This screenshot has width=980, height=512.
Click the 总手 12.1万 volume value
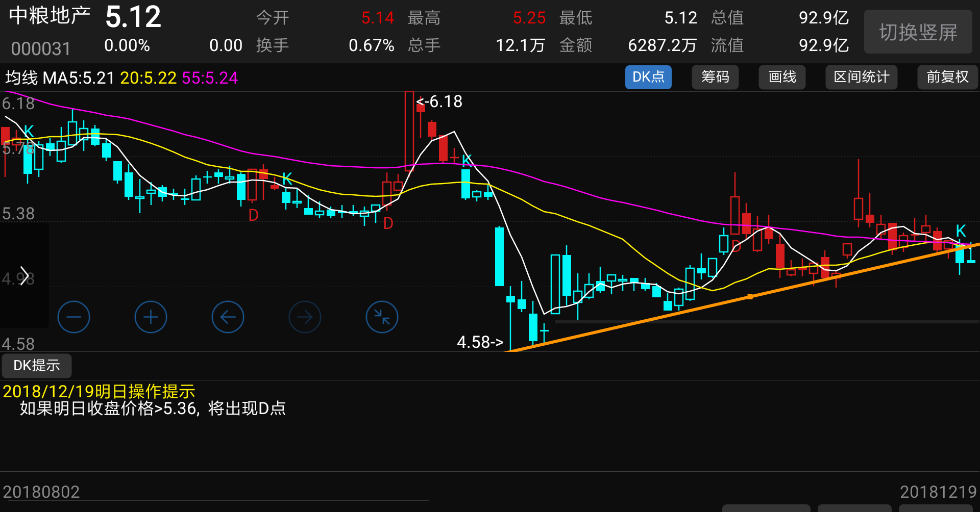[521, 45]
